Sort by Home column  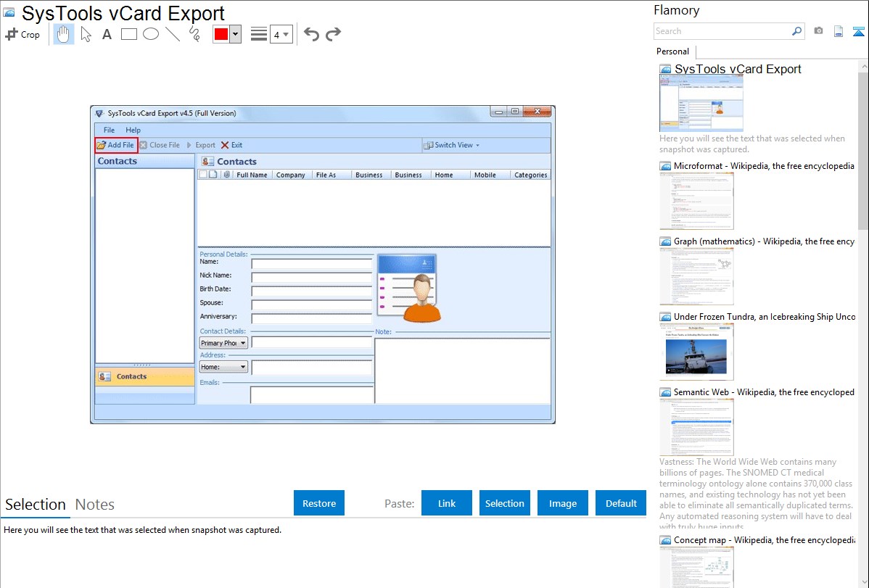[x=444, y=175]
